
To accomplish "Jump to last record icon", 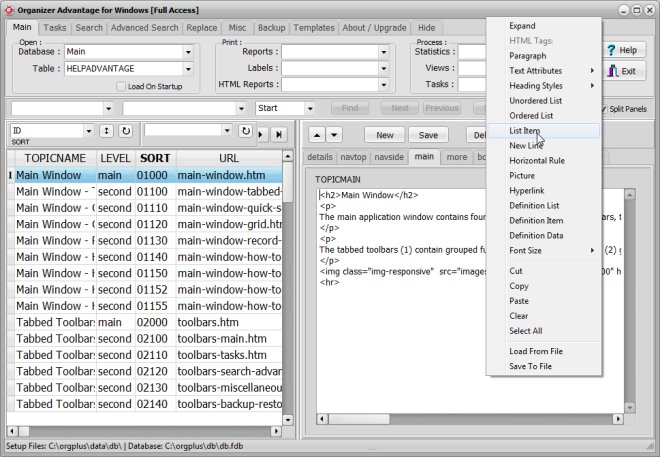I will coord(278,135).
